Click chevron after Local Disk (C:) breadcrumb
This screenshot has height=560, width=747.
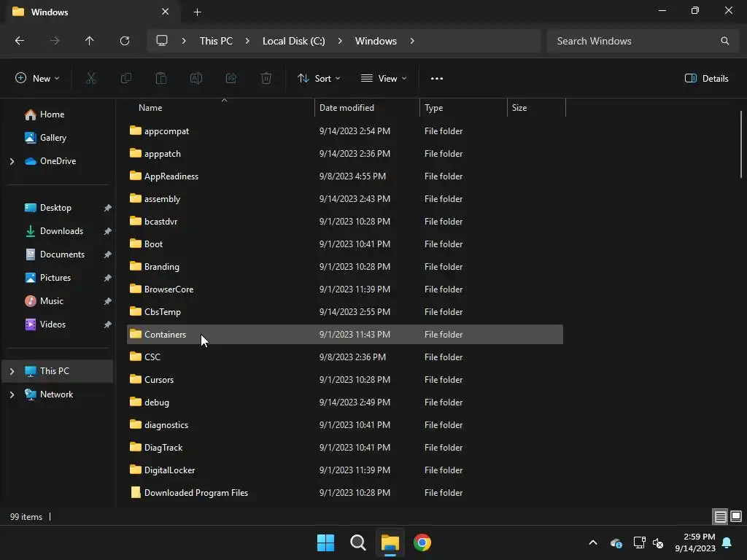click(340, 41)
